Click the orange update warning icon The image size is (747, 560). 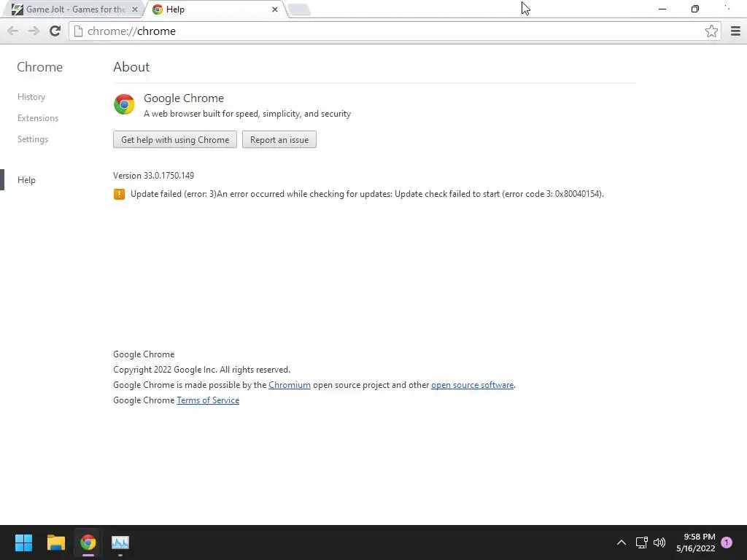pos(119,194)
